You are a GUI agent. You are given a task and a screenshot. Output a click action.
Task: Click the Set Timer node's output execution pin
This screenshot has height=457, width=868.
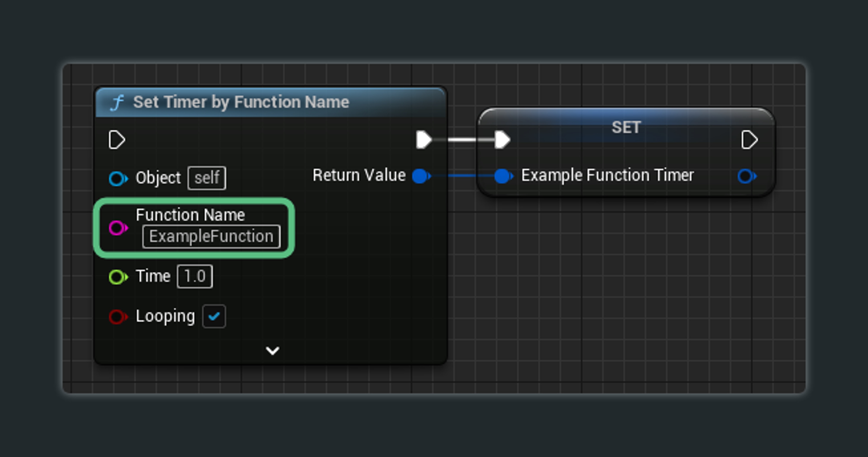423,140
